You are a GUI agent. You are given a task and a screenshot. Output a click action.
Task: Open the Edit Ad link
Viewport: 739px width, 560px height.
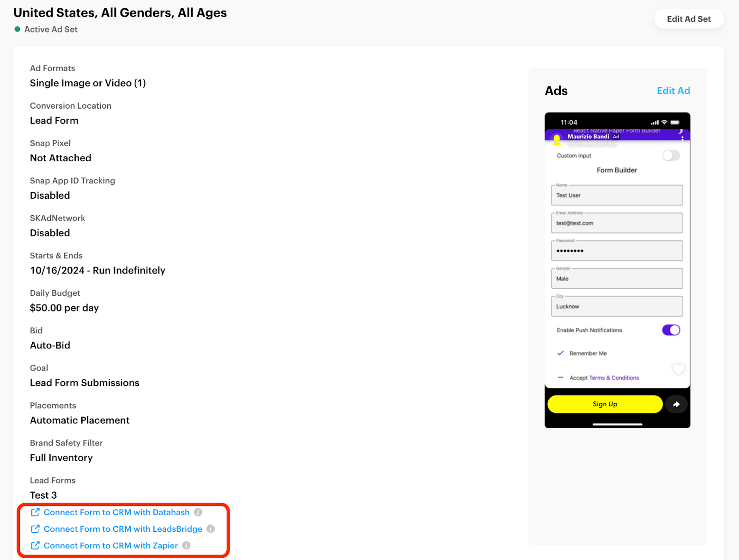point(673,91)
